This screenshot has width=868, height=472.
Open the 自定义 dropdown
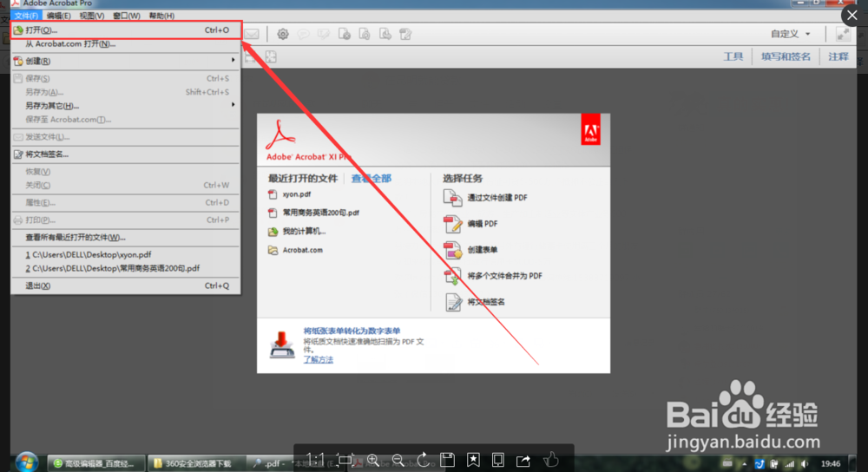791,35
